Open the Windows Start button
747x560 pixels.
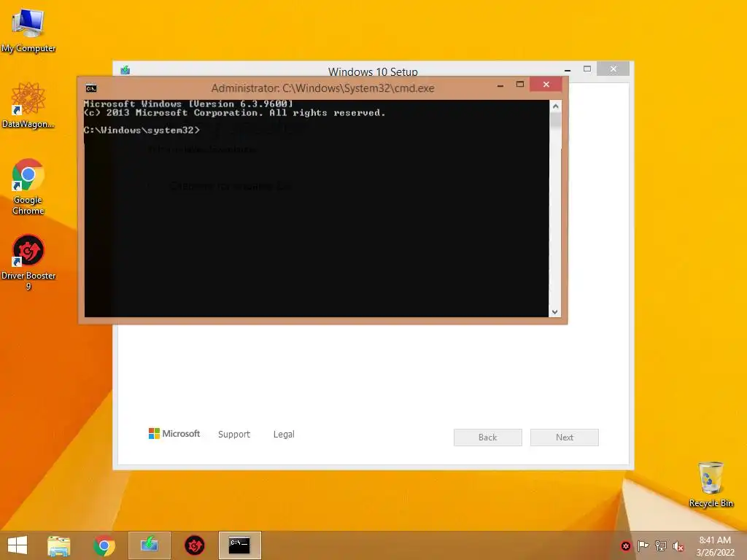(18, 545)
